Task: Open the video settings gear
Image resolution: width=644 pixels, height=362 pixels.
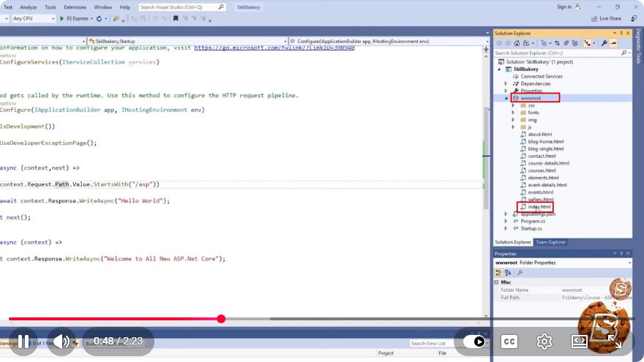Action: tap(544, 342)
